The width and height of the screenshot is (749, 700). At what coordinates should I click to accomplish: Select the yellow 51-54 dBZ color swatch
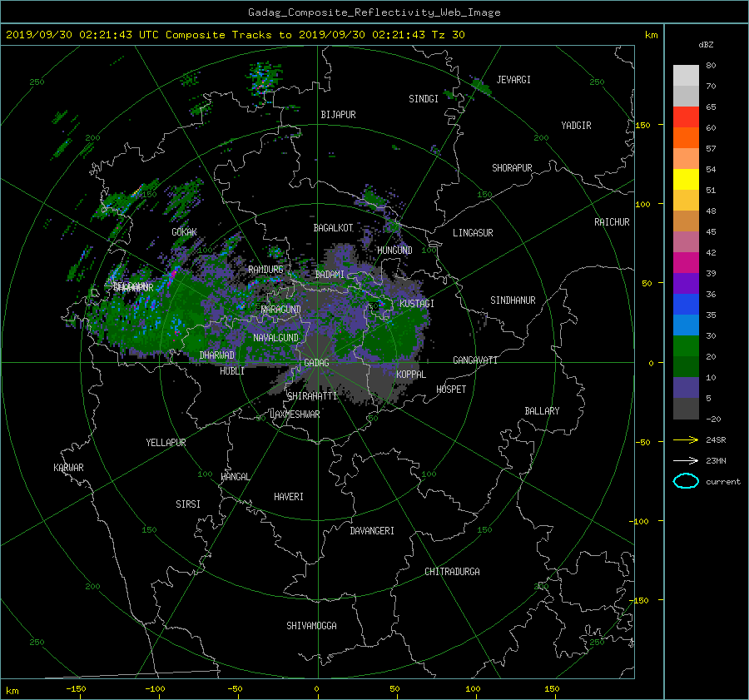[686, 180]
